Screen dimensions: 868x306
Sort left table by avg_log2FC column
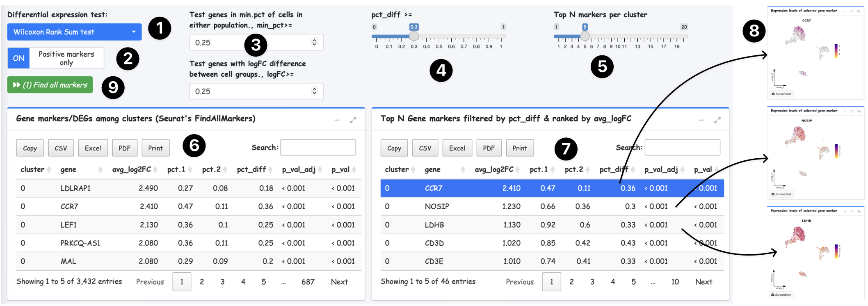coord(131,169)
